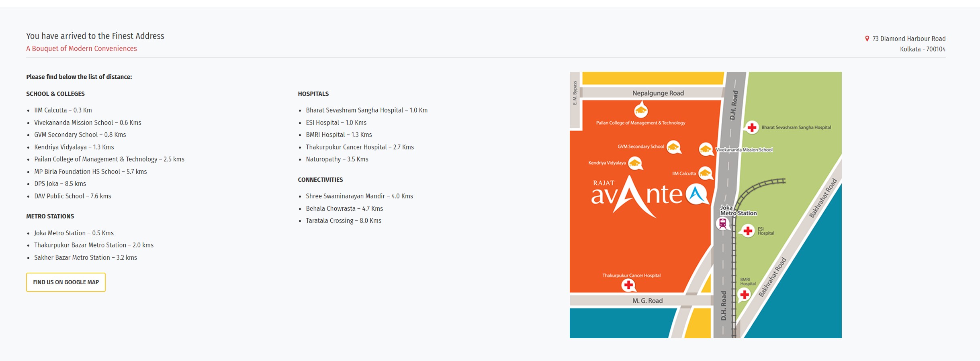Click 'Bharat Sevashram Sangha Hospital – 1.0 Km' item
Screen dimensions: 980x361
coord(366,110)
